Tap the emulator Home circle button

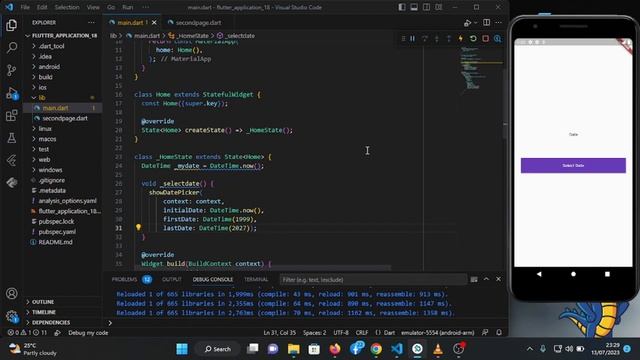(x=573, y=274)
